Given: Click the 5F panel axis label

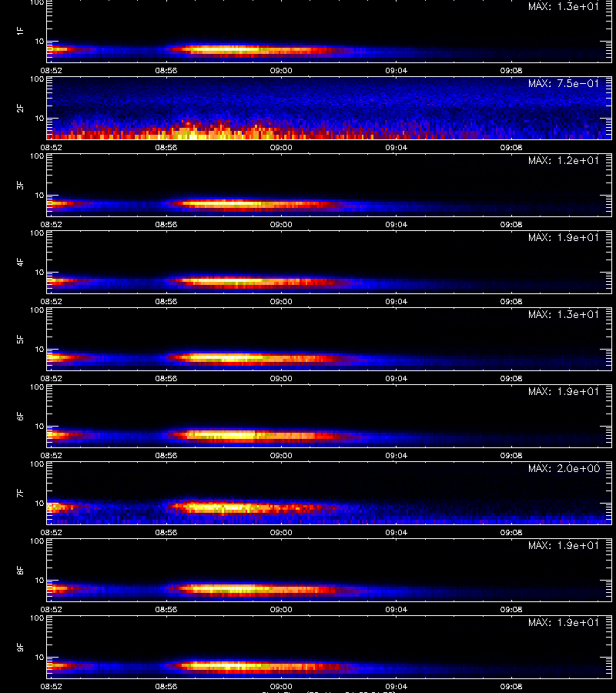Looking at the screenshot, I should coord(20,339).
